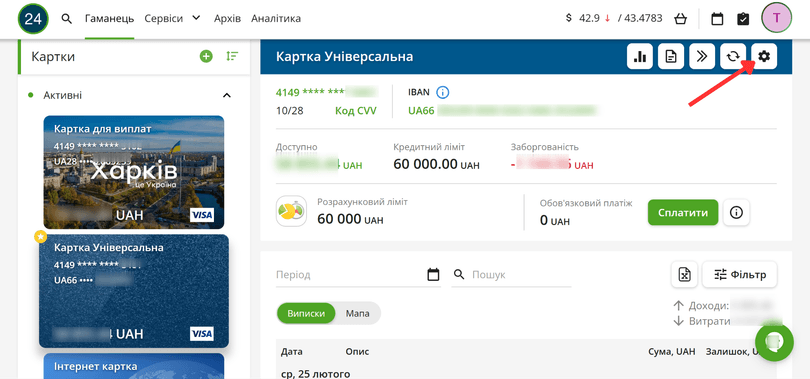Open the shopping basket icon
This screenshot has height=379, width=810.
tap(680, 19)
